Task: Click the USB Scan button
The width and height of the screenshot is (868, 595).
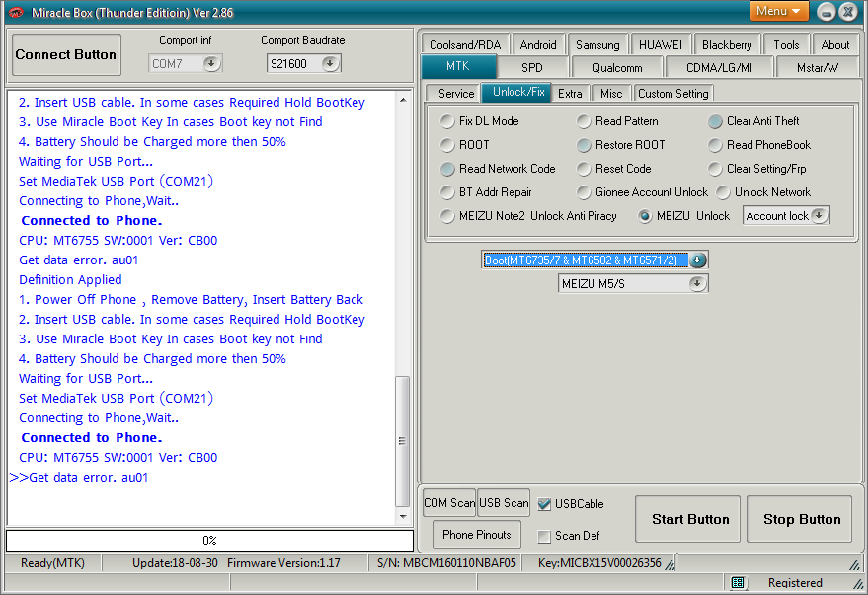Action: [504, 502]
